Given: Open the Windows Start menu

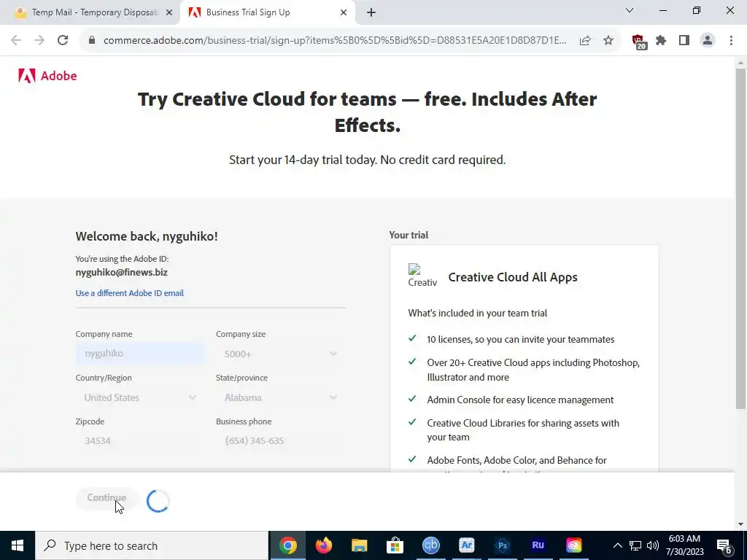Looking at the screenshot, I should (18, 545).
